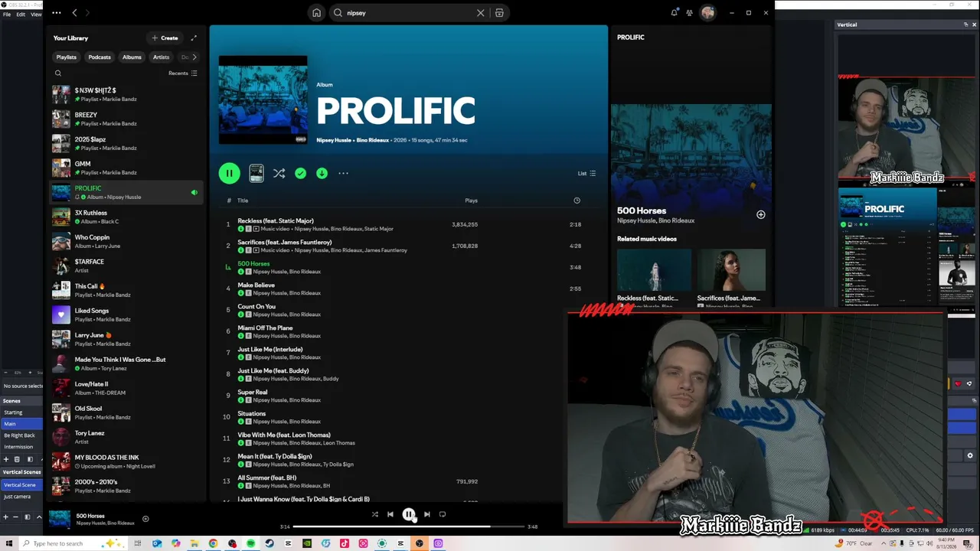Viewport: 980px width, 551px height.
Task: Skip to the previous track in the player bar
Action: pyautogui.click(x=390, y=514)
